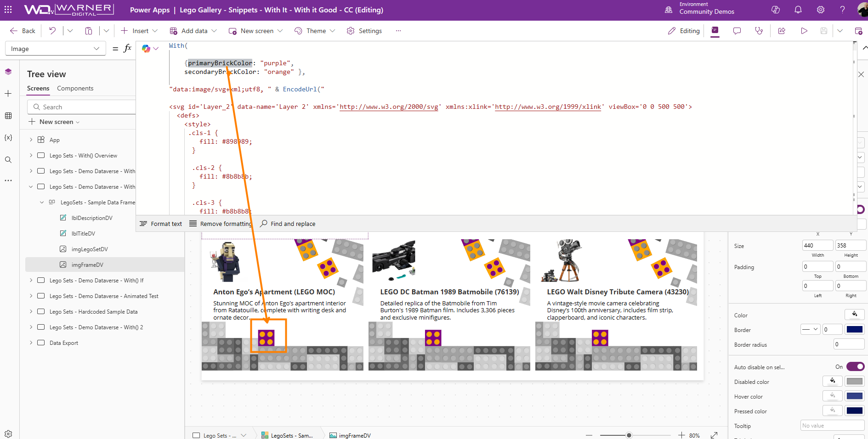Select the Batmobile thumbnail in the gallery
Screen dimensions: 868x439
[x=394, y=261]
